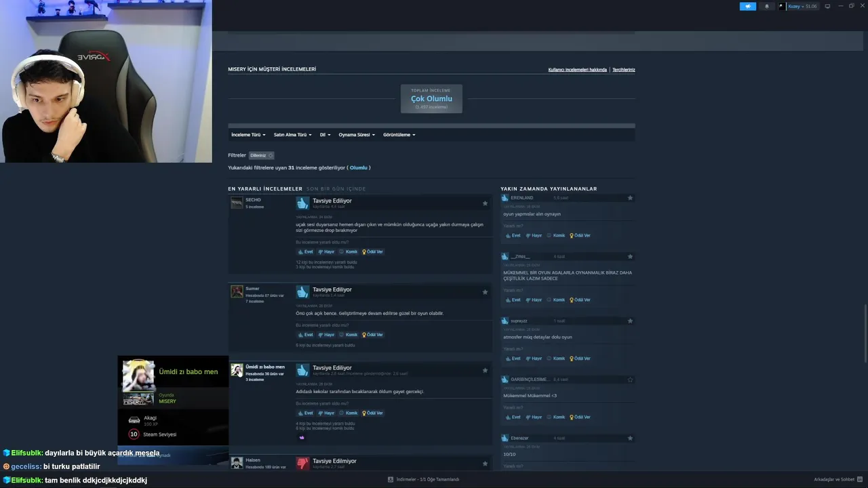The width and height of the screenshot is (868, 488).
Task: Give Ödül Ver award to suprayzz review
Action: pyautogui.click(x=580, y=359)
